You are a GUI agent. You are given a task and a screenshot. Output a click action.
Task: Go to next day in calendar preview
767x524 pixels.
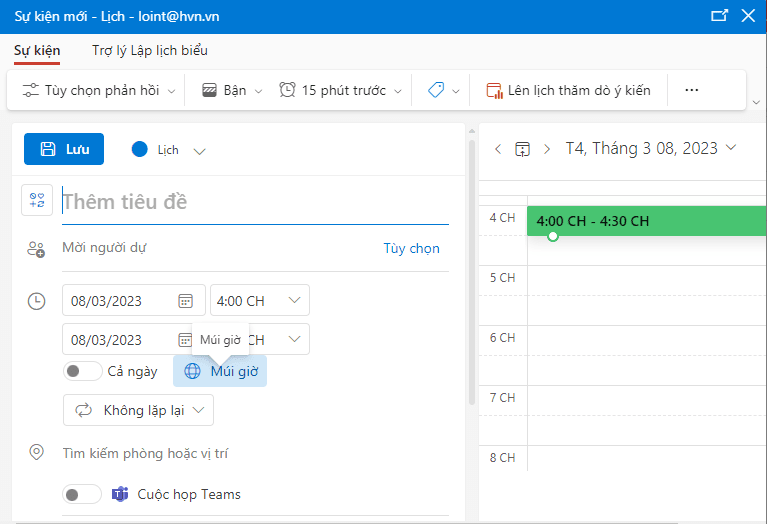click(x=547, y=149)
